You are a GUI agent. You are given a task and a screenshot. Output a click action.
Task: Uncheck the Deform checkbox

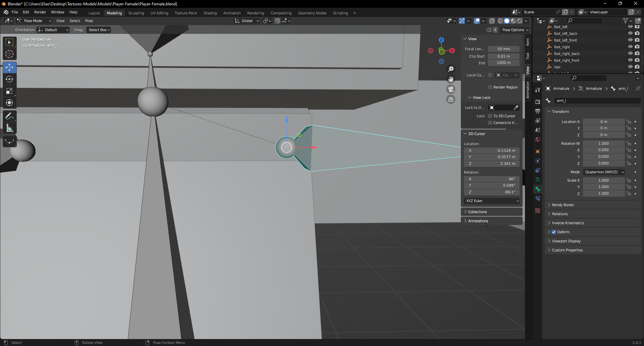click(x=554, y=232)
